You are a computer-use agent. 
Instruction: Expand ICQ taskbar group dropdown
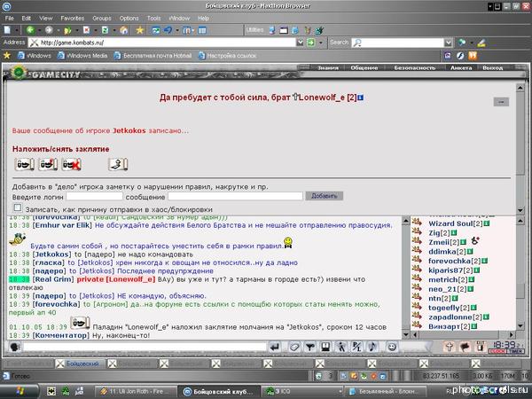point(340,391)
